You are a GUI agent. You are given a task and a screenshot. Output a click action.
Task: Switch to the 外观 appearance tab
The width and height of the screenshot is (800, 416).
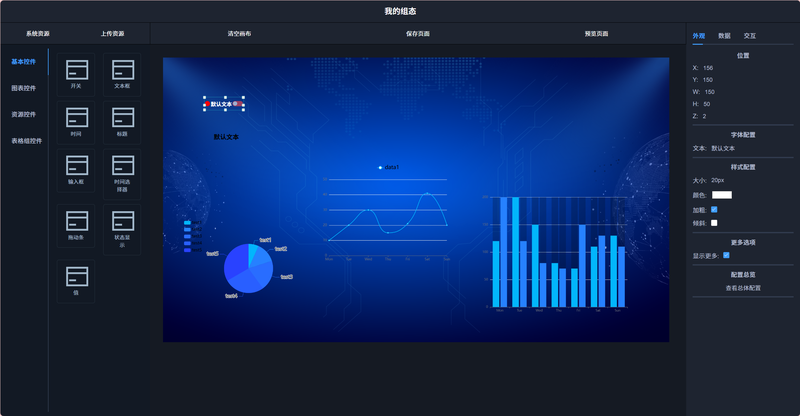click(x=698, y=36)
